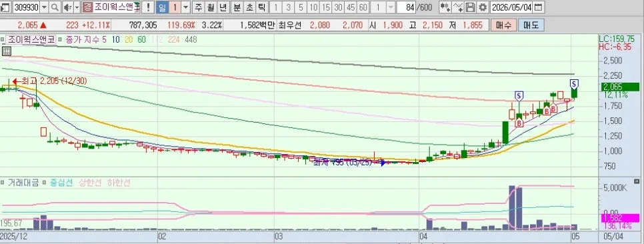Screen dimensions: 644x244
Task: Click the 5-day moving average legend
Action: (x=104, y=40)
